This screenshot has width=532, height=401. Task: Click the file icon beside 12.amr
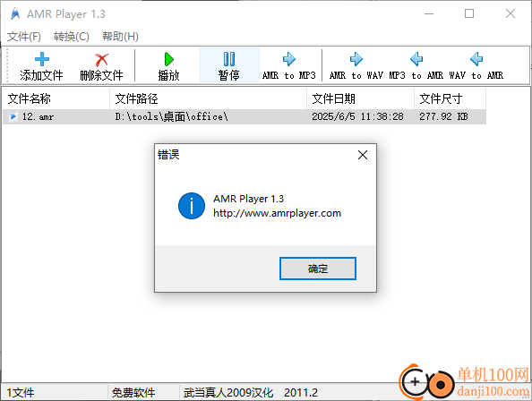click(13, 116)
